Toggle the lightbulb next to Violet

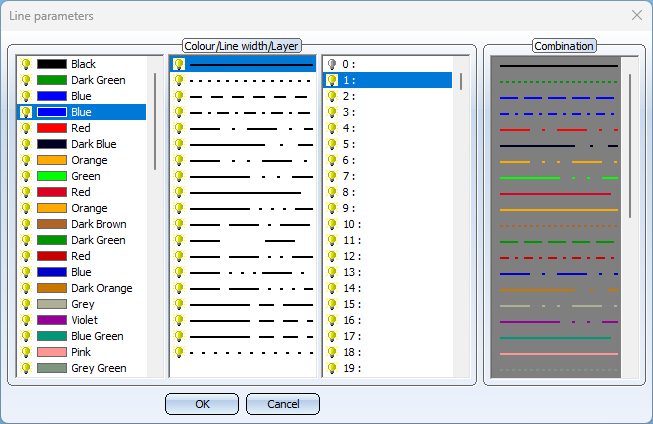[26, 320]
